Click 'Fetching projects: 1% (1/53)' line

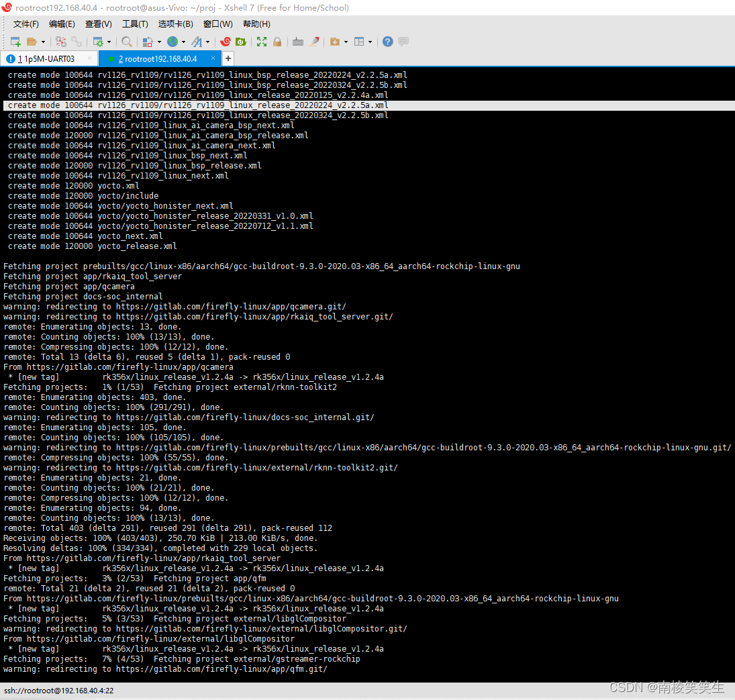coord(170,387)
